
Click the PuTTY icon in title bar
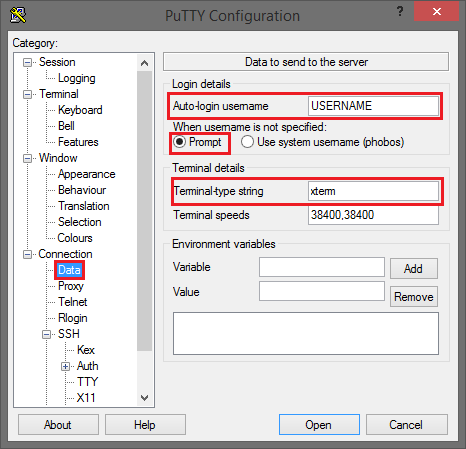point(18,15)
